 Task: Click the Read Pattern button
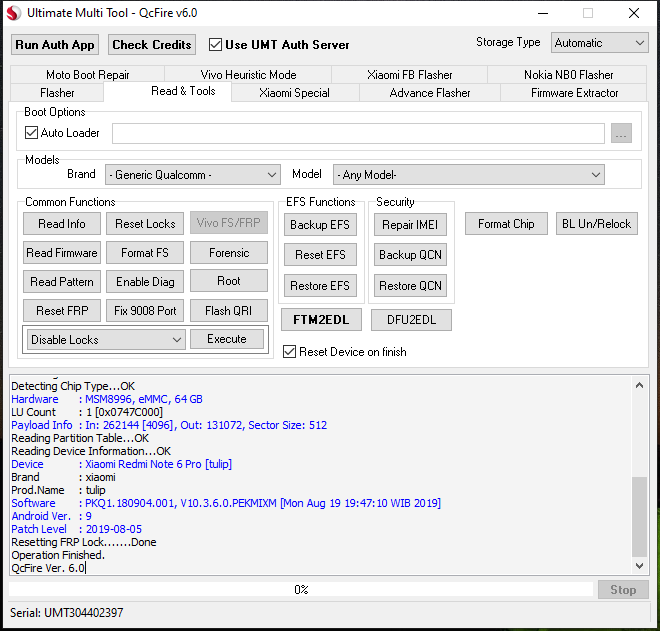pyautogui.click(x=62, y=282)
